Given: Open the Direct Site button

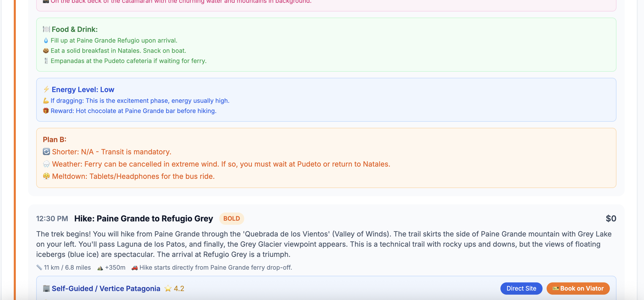Looking at the screenshot, I should click(x=521, y=289).
